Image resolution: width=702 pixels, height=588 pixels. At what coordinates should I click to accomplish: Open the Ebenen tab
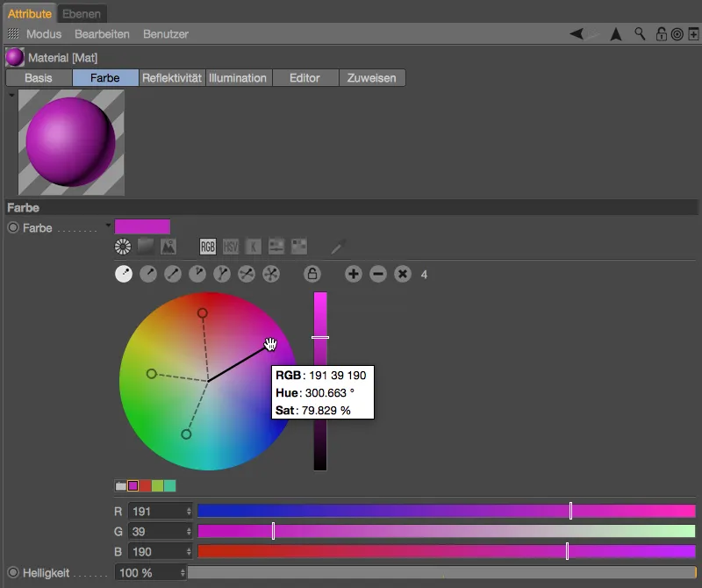pos(82,13)
